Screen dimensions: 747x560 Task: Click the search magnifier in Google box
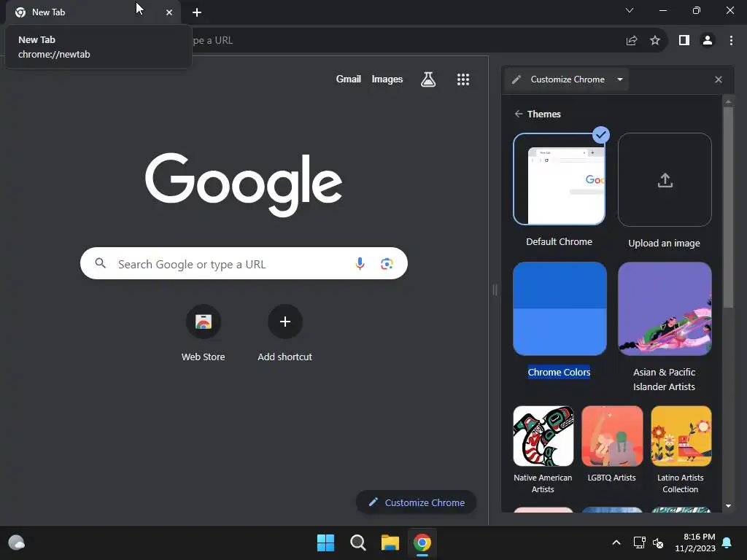[100, 262]
